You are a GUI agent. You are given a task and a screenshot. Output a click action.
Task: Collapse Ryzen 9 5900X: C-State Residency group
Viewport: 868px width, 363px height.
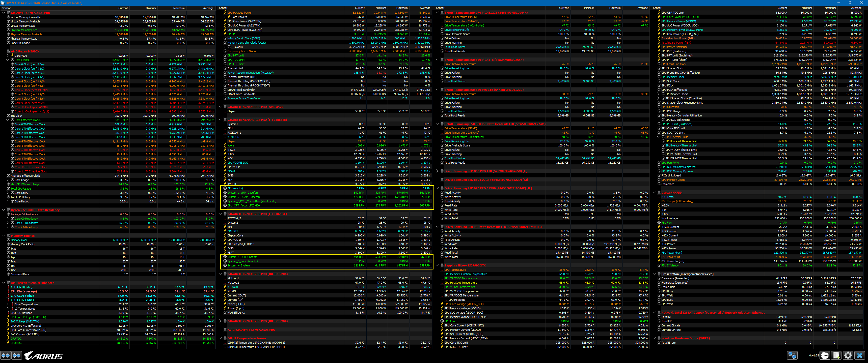click(4, 210)
